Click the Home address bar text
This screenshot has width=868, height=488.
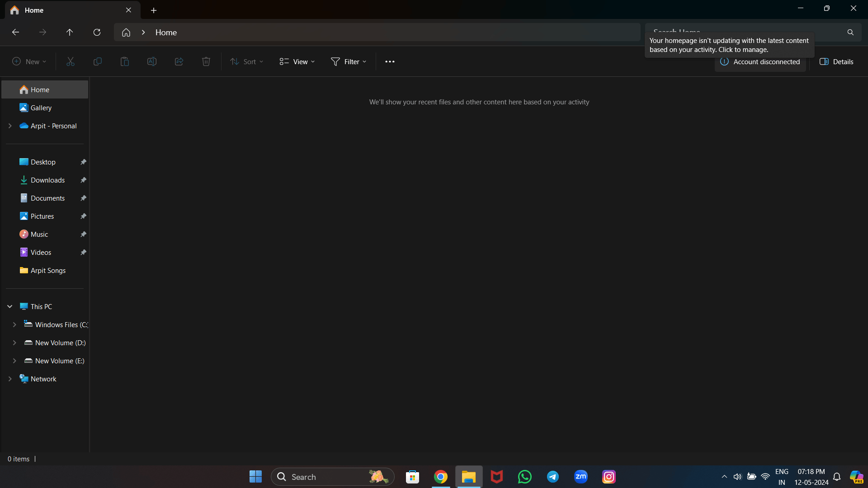(166, 33)
